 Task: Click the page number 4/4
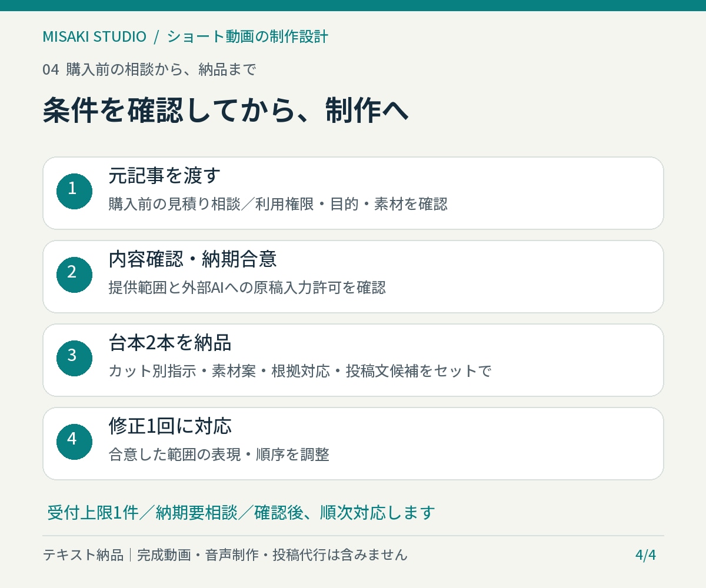(645, 555)
